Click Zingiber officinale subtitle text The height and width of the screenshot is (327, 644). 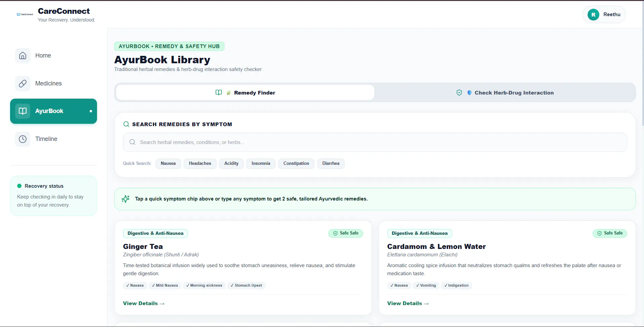click(x=161, y=255)
